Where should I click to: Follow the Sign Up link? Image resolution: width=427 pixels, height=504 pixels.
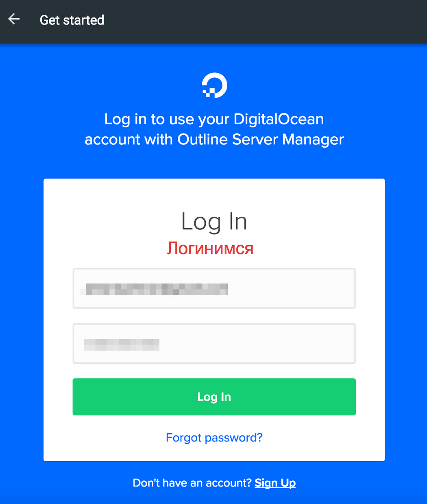275,483
